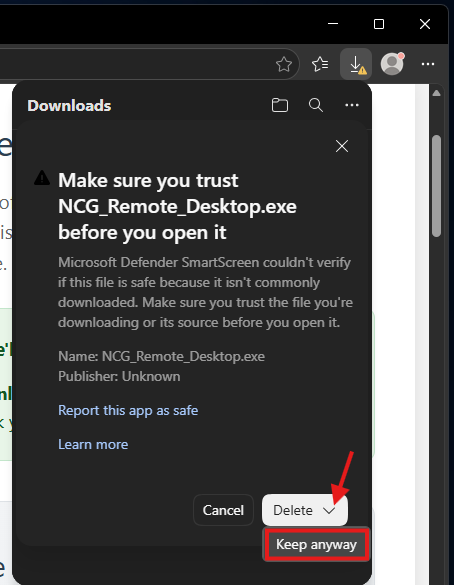The image size is (454, 585).
Task: Minimize the browser window
Action: 333,24
